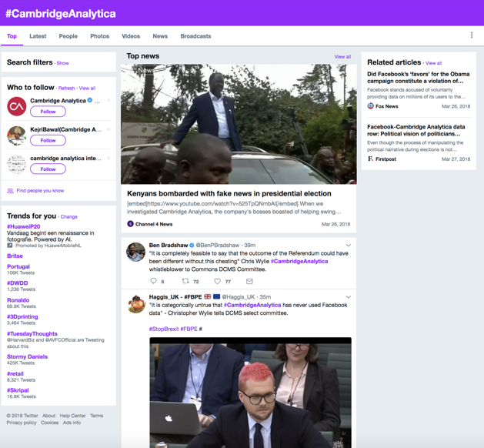Viewport: 484px width, 448px height.
Task: Dismiss the Cambridge Analytica follow suggestion
Action: pyautogui.click(x=108, y=100)
